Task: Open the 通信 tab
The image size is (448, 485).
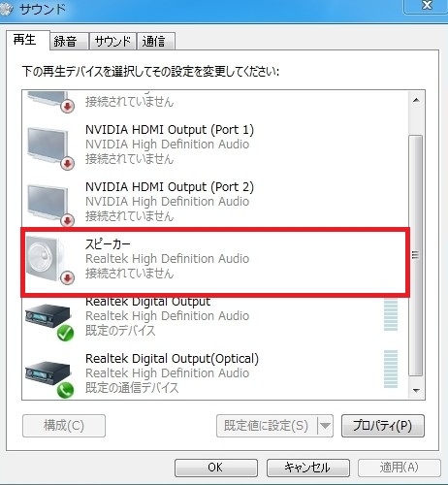Action: click(156, 41)
